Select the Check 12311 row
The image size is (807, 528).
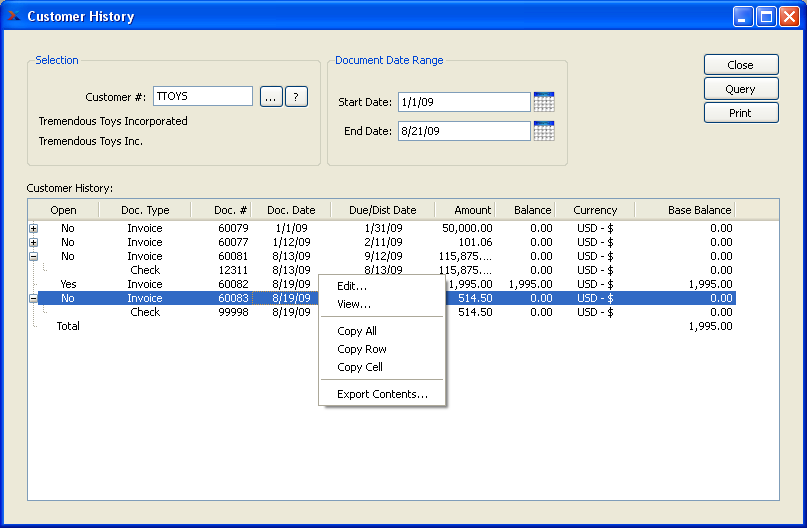click(145, 270)
